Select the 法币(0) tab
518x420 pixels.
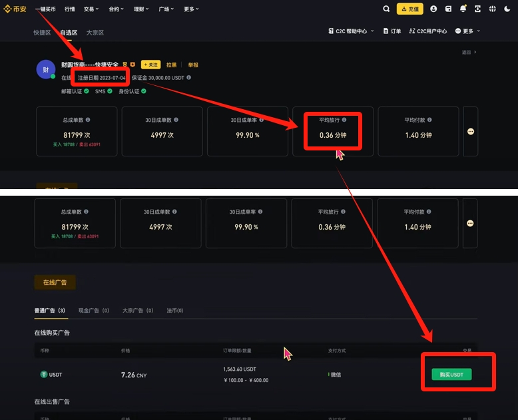[175, 310]
